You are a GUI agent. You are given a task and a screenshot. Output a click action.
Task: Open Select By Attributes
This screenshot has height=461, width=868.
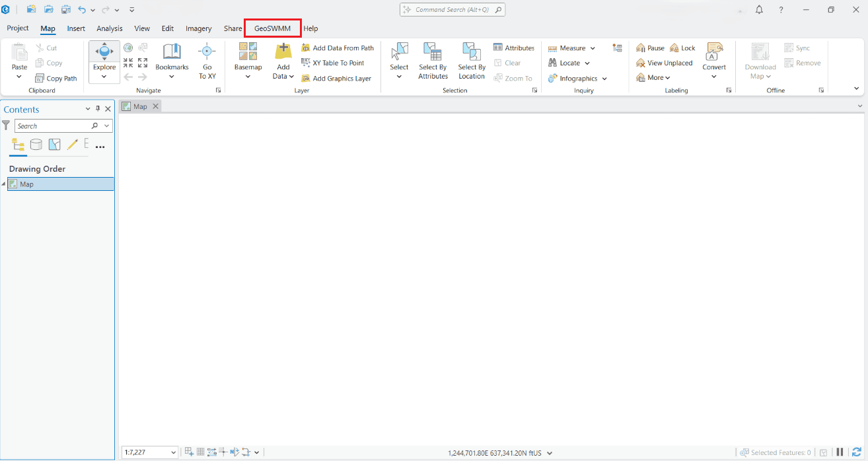(433, 61)
